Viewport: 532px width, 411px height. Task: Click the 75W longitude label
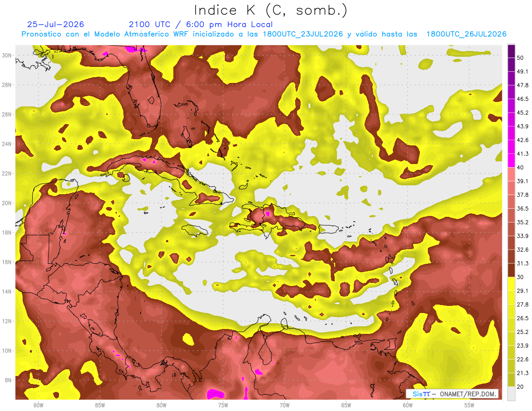coord(223,405)
